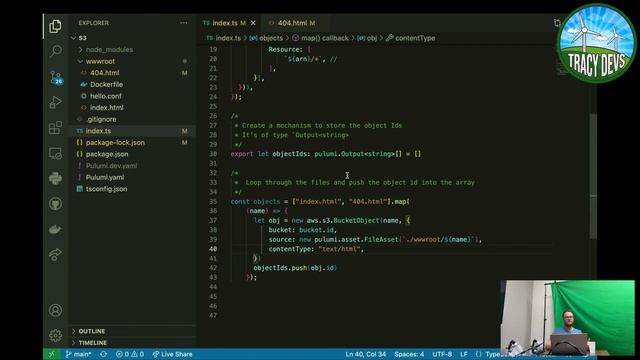The image size is (640, 360).
Task: Click objectIds.push on line 42
Action: (x=280, y=268)
